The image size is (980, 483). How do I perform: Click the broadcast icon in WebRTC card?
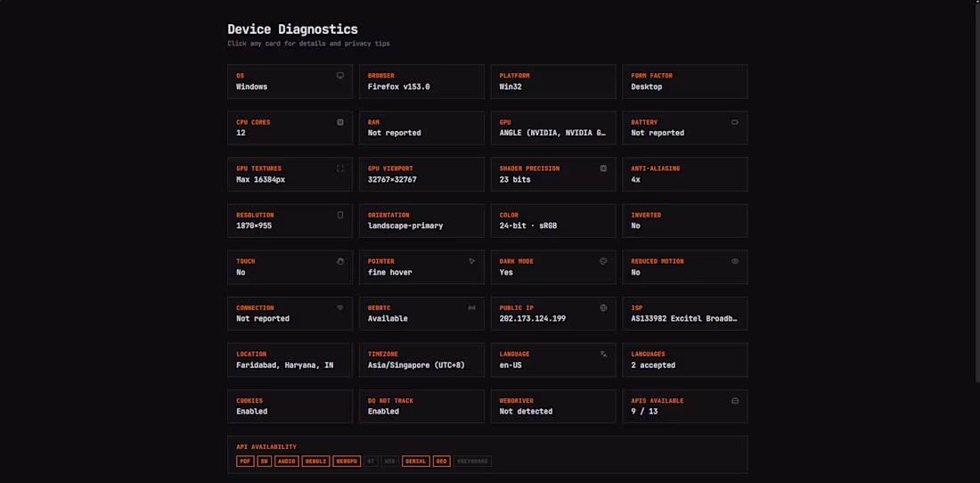click(472, 307)
